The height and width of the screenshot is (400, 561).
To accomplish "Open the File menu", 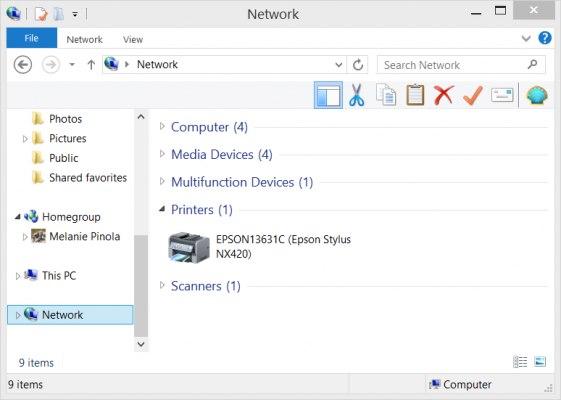I will (31, 38).
